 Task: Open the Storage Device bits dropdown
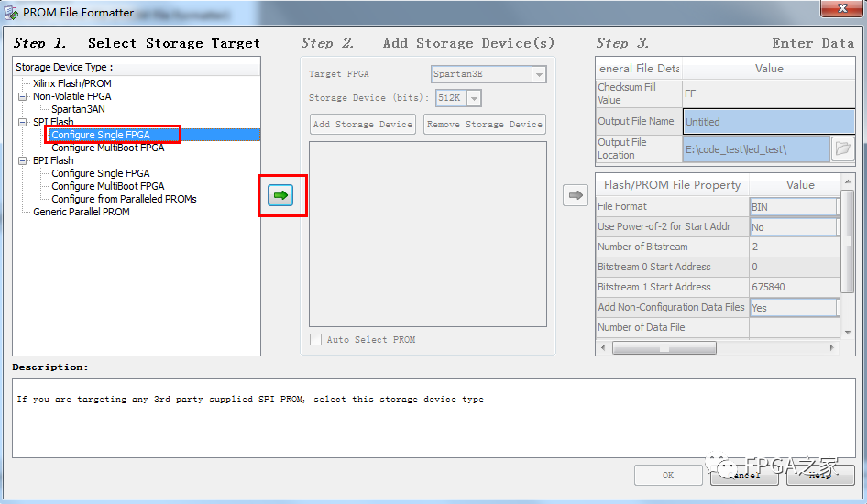(x=475, y=98)
